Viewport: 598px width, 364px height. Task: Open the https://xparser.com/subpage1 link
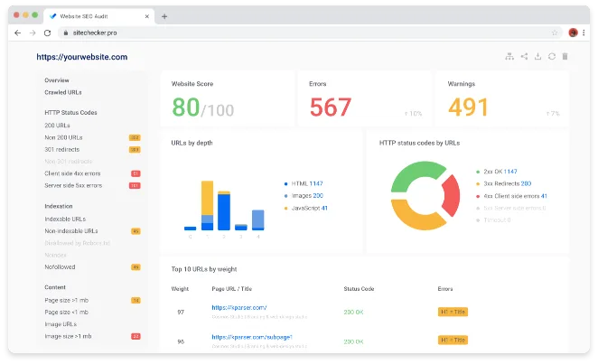coord(252,337)
